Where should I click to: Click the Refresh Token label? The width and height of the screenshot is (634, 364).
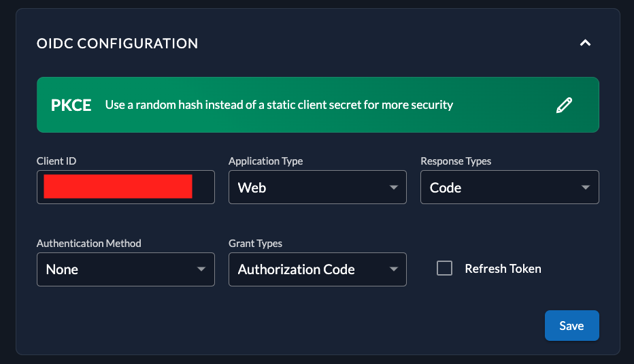click(503, 269)
